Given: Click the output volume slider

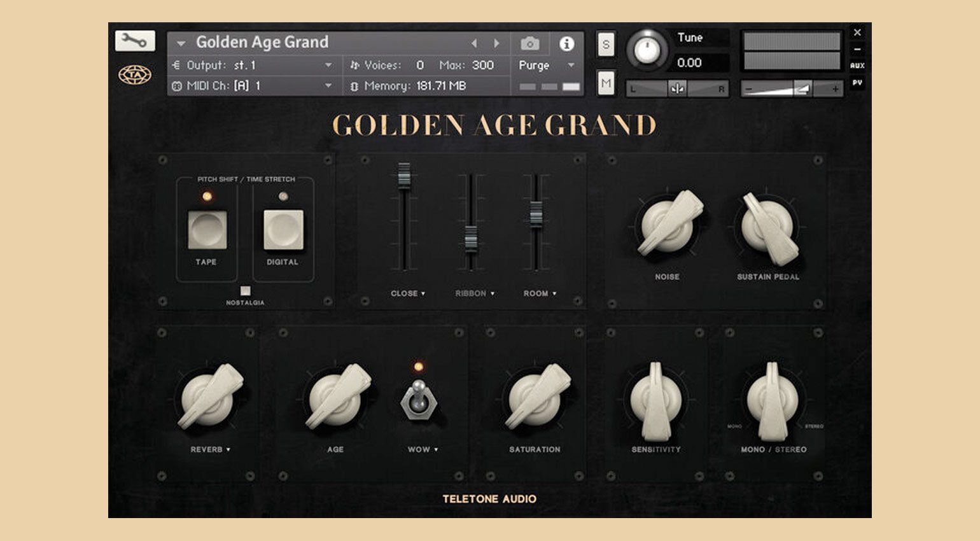Looking at the screenshot, I should pos(792,89).
